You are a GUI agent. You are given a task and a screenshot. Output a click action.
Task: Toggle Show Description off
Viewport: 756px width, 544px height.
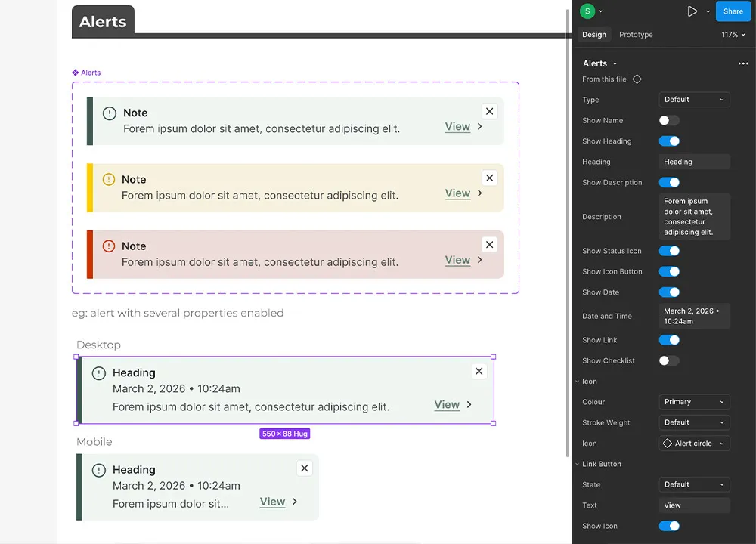point(669,183)
